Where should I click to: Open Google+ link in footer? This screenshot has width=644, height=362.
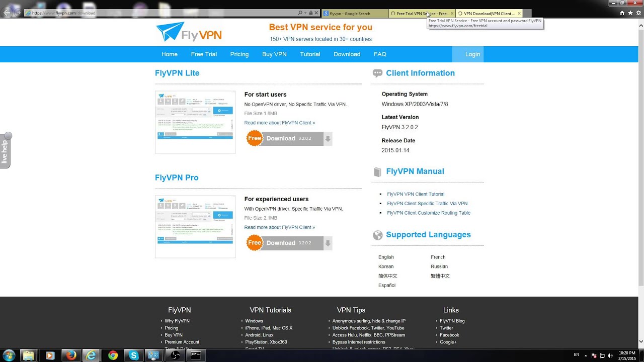click(448, 342)
